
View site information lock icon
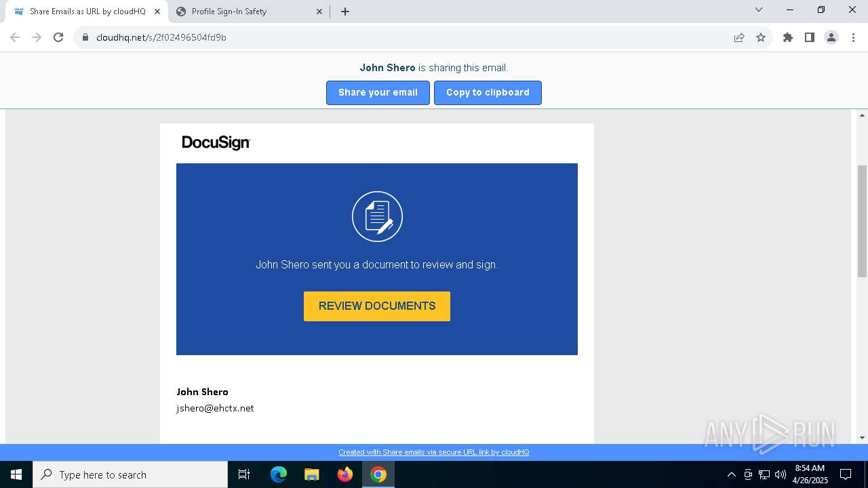[85, 37]
